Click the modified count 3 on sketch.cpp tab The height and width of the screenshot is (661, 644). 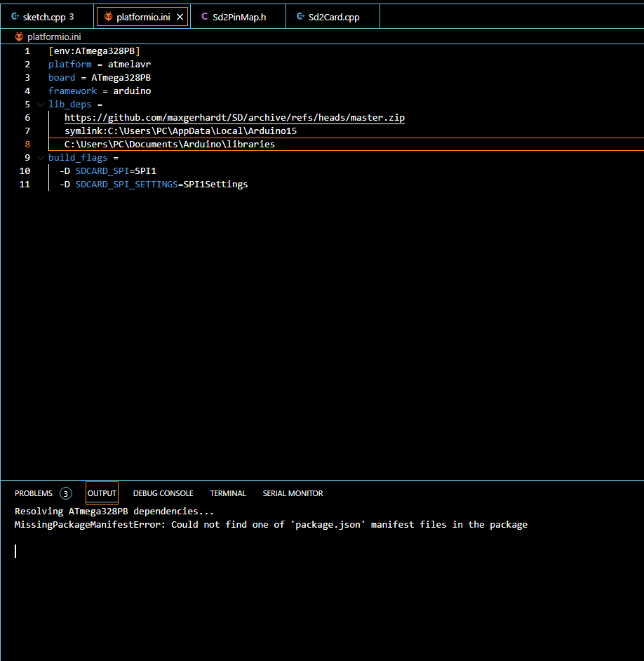click(72, 17)
